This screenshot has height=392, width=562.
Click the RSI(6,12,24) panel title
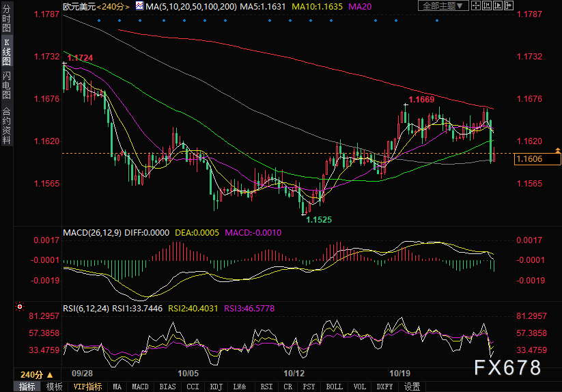click(86, 308)
